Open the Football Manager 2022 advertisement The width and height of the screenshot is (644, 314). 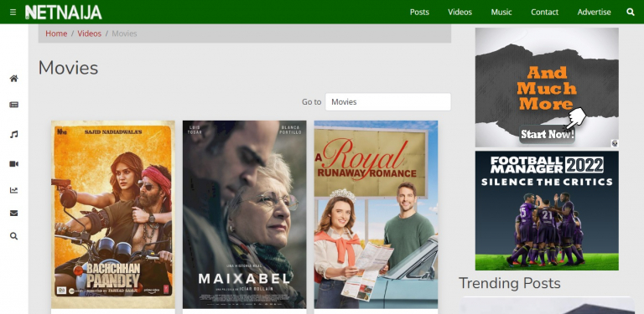pos(547,211)
